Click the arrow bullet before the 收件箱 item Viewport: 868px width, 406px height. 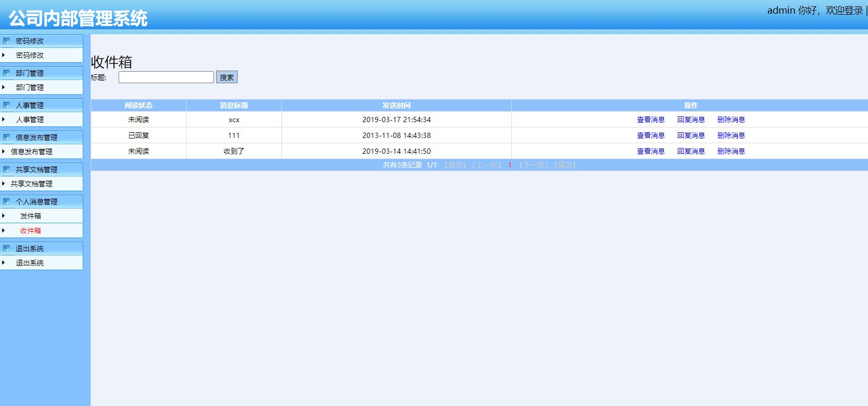(3, 230)
